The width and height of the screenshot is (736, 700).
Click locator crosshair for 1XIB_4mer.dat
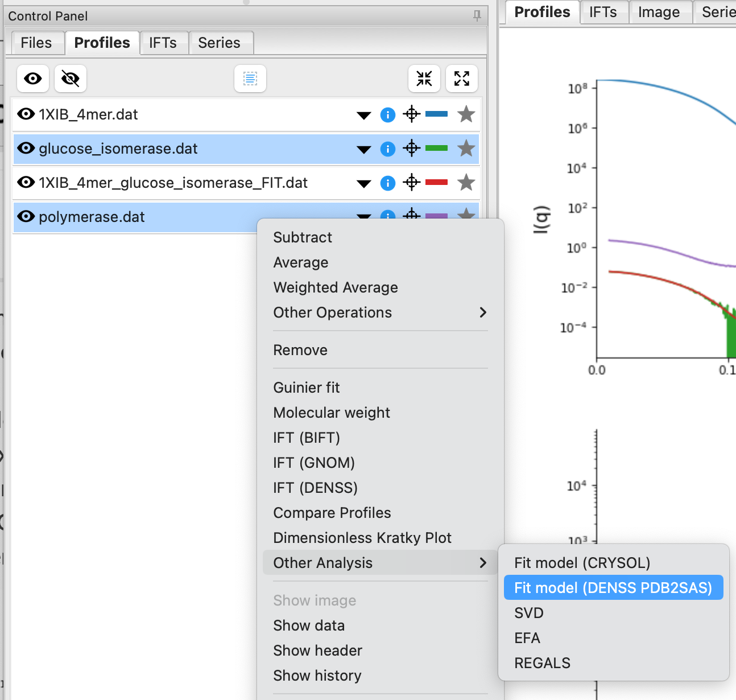pyautogui.click(x=412, y=114)
